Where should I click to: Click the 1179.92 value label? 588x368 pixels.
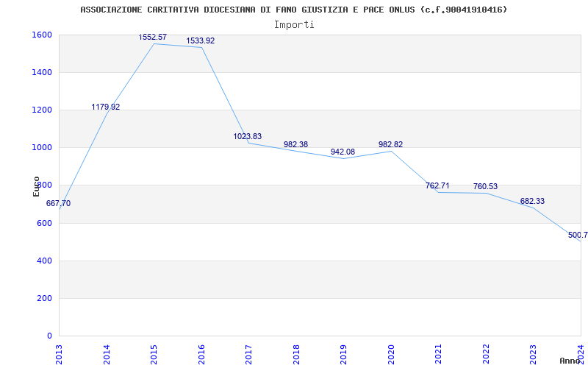(106, 107)
